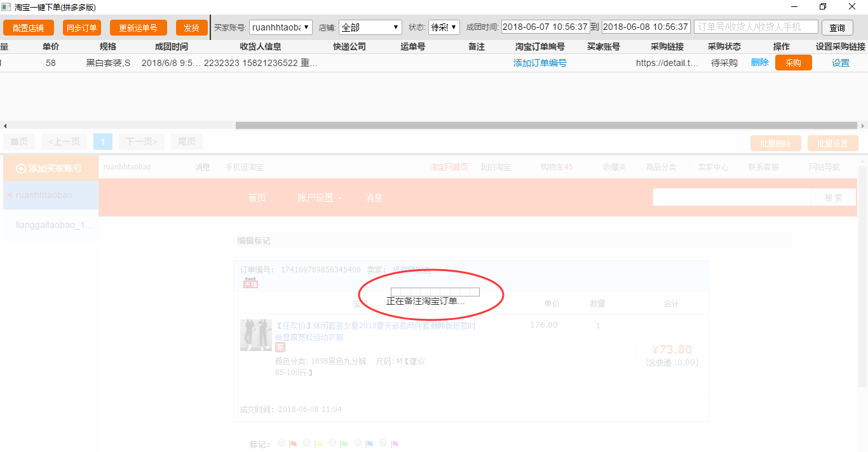Open 网站导航 in the top site menu
The image size is (868, 452).
point(824,167)
